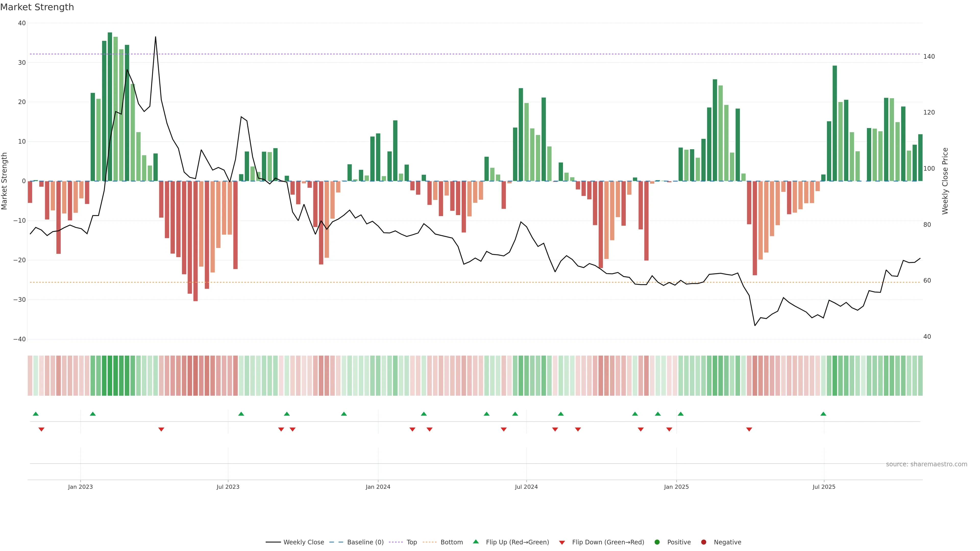The width and height of the screenshot is (980, 551).
Task: Click the last red flip-down triangle marker
Action: click(x=749, y=429)
